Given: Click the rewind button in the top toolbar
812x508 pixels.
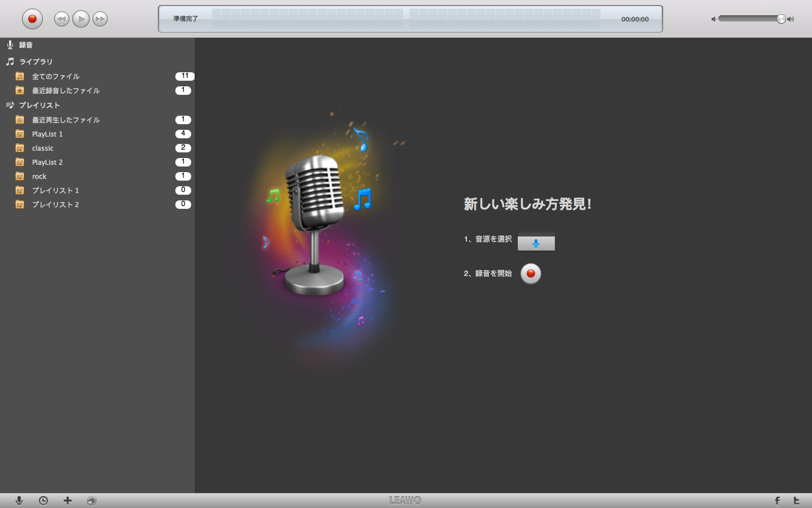Looking at the screenshot, I should click(61, 19).
